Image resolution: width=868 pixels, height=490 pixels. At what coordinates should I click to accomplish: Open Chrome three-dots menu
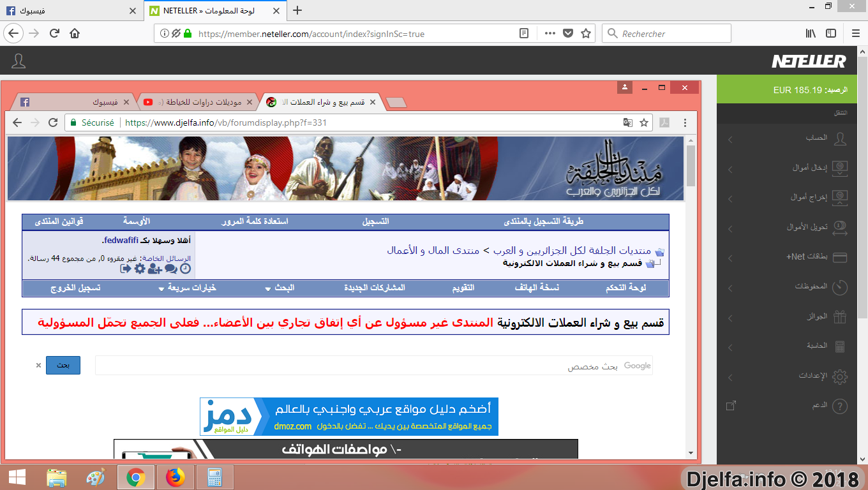pos(685,122)
